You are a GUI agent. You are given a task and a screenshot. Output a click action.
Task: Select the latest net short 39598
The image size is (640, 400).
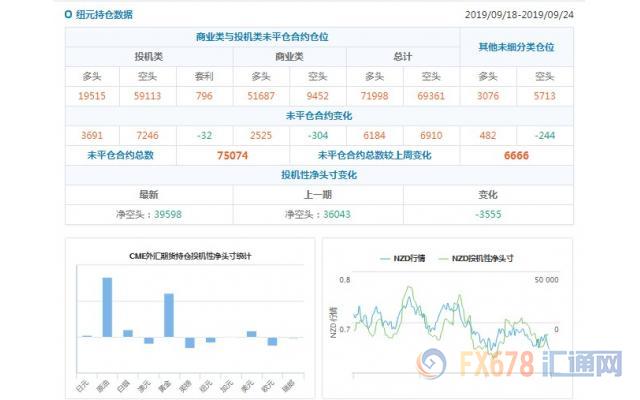[168, 214]
